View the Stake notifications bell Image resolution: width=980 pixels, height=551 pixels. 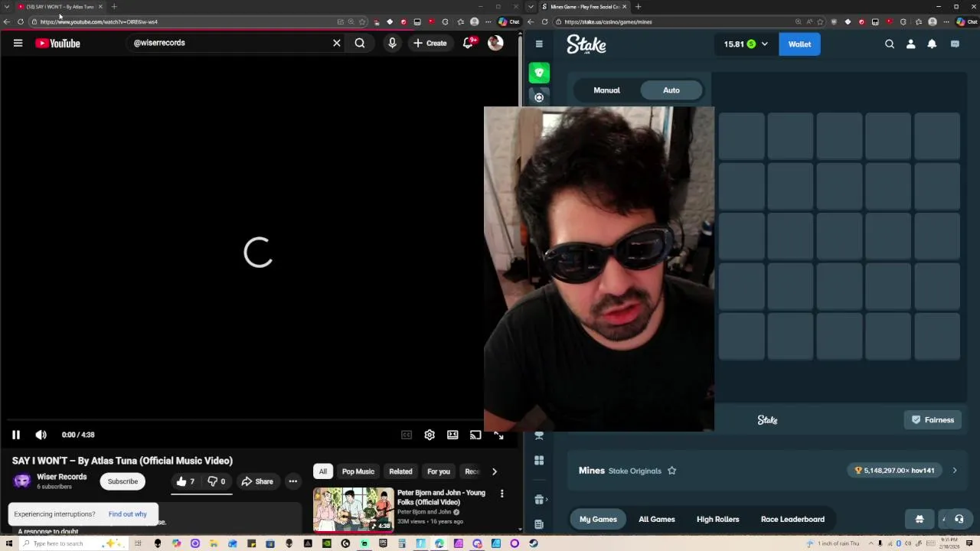932,44
